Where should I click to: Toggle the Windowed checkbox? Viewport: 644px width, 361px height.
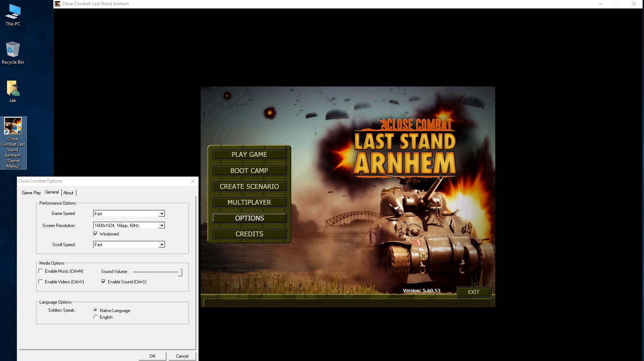click(x=96, y=234)
